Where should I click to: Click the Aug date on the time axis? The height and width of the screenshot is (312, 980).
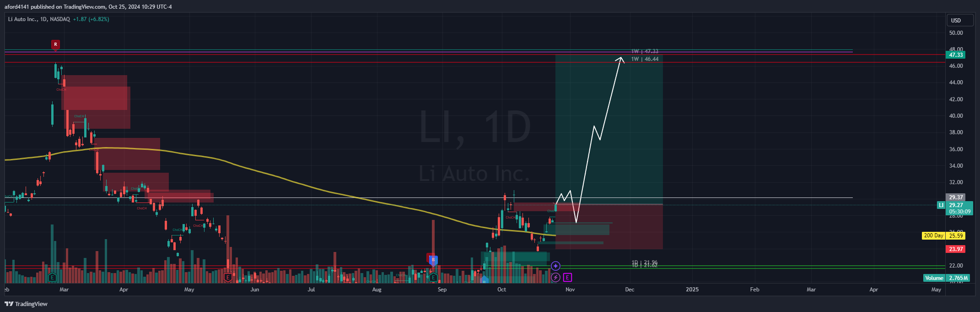tap(377, 290)
